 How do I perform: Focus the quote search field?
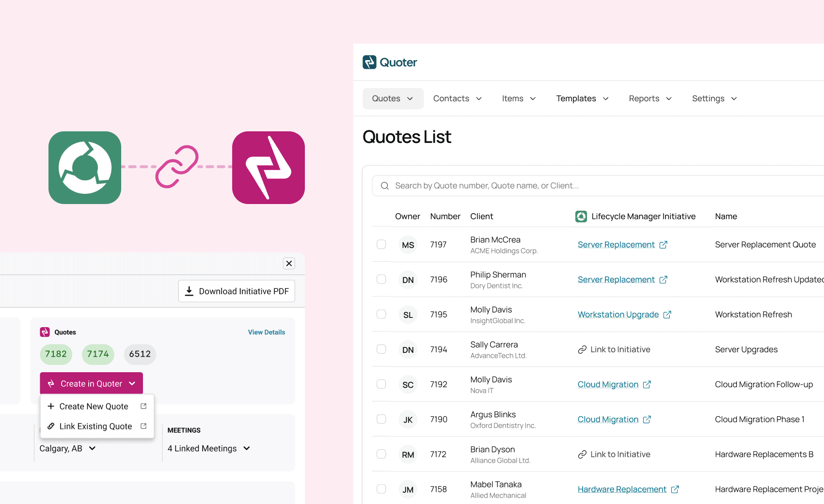point(598,186)
